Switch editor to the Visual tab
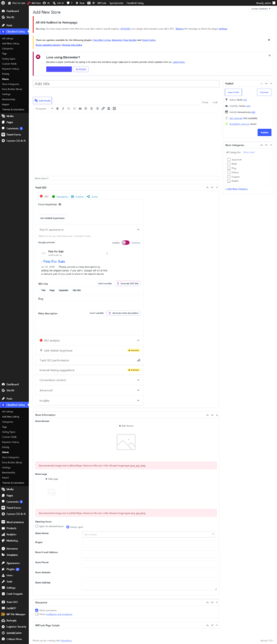 205,102
